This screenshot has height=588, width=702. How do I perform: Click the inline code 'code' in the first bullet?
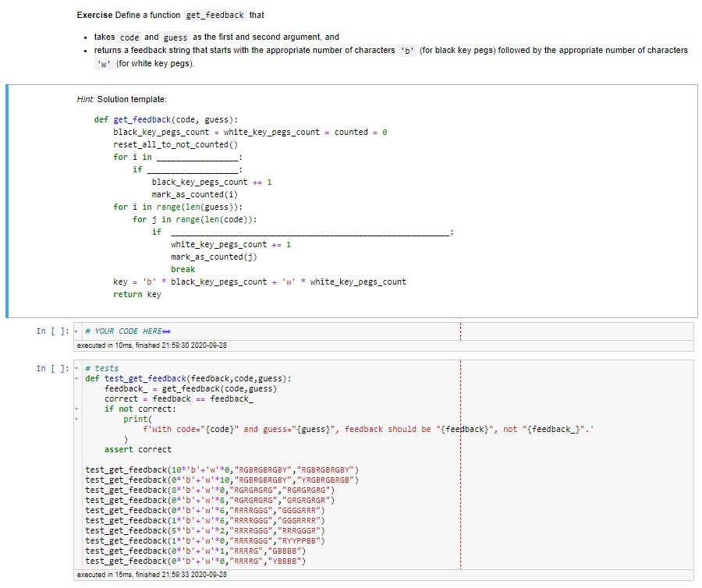pos(129,37)
